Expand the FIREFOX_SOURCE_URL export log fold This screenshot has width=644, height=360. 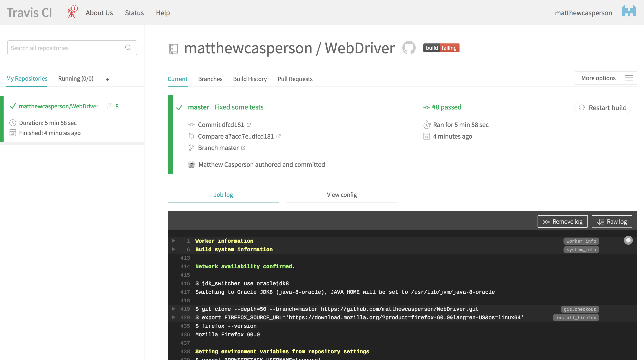pyautogui.click(x=174, y=317)
